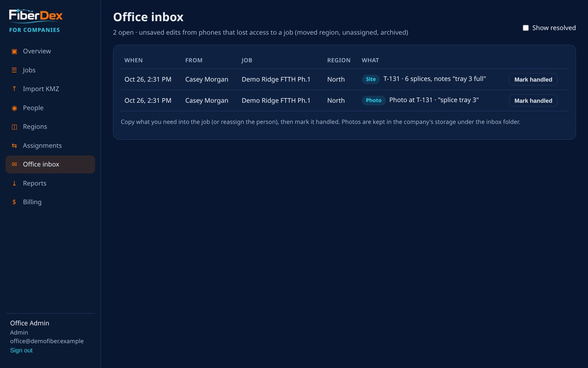Image resolution: width=588 pixels, height=368 pixels.
Task: Sign out of Office Admin account
Action: coord(21,351)
